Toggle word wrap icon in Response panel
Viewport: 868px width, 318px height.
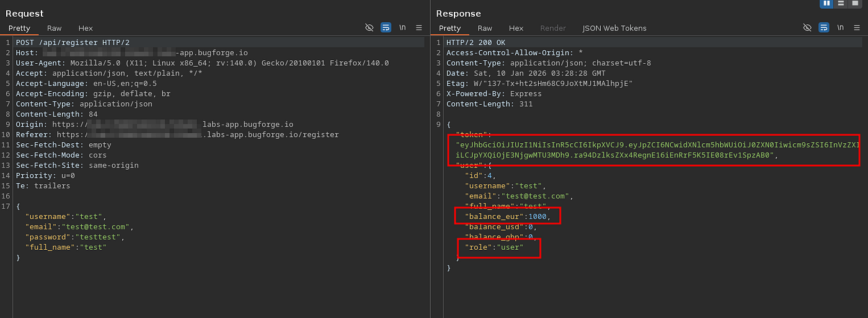click(824, 28)
